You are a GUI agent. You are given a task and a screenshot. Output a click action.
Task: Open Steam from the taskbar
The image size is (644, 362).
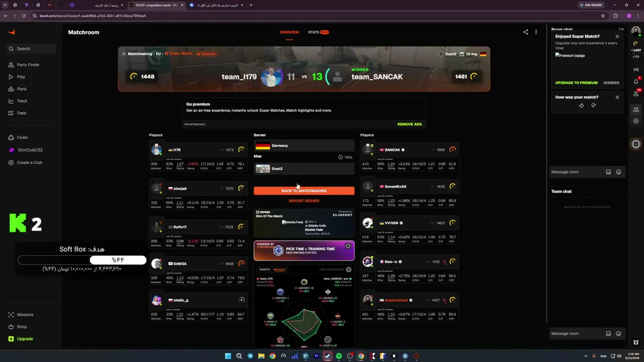point(328,356)
